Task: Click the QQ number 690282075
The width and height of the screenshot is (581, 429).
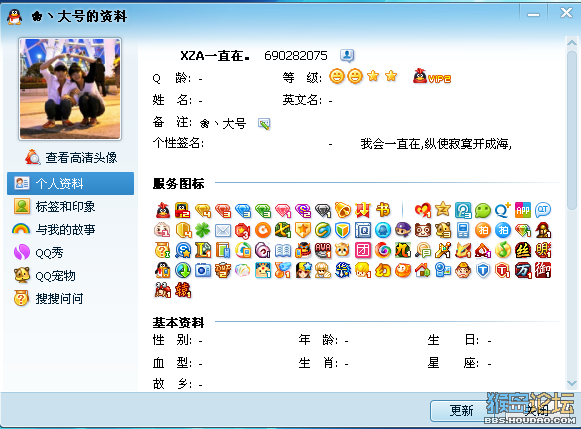Action: click(296, 56)
